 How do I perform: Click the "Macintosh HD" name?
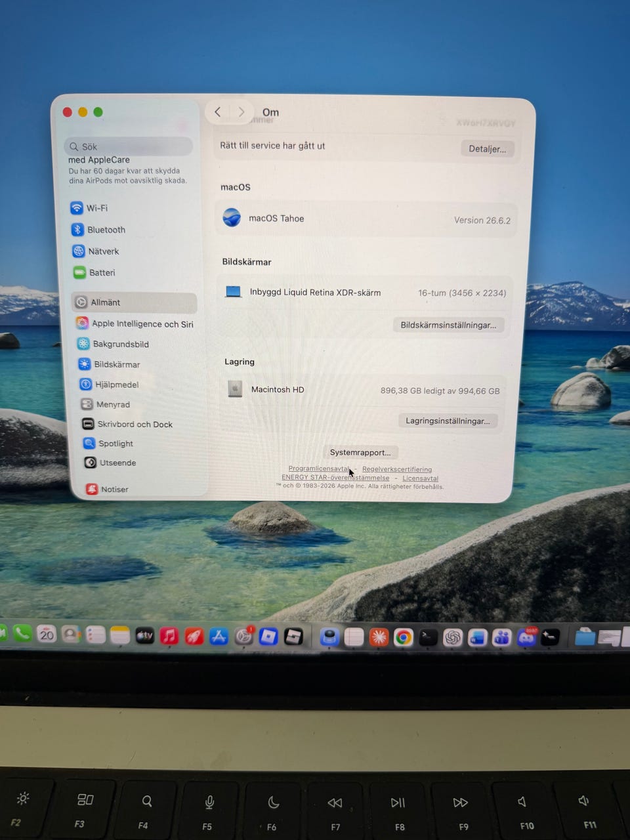278,390
